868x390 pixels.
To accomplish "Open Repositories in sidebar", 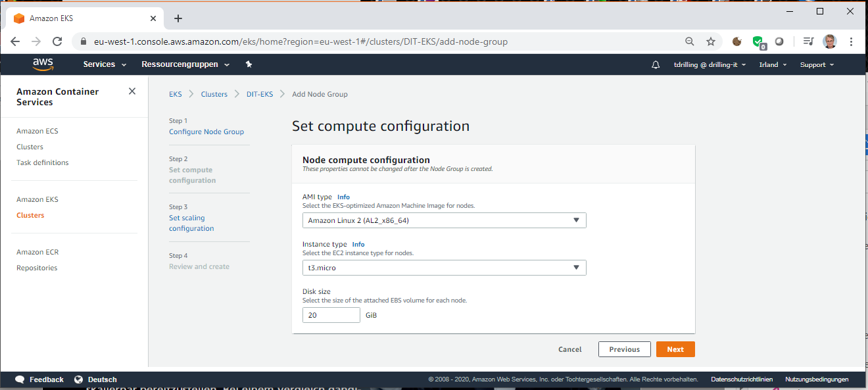I will (x=37, y=268).
